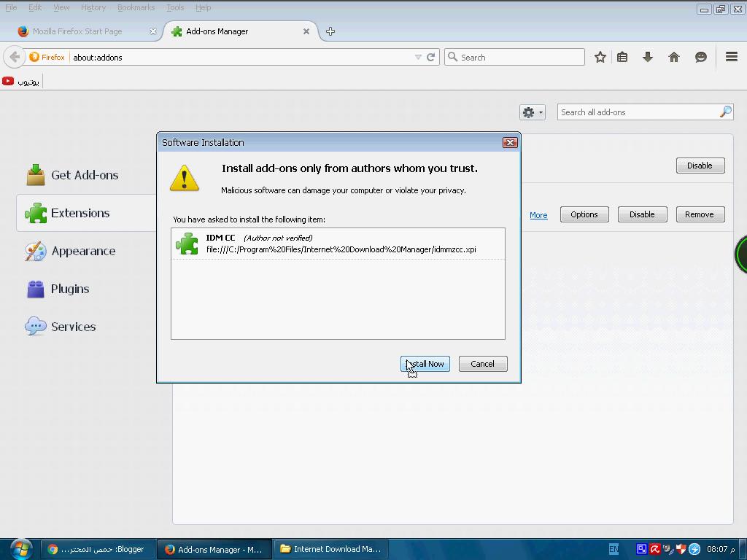Click the green circular widget at right edge
The image size is (747, 560).
click(x=741, y=254)
